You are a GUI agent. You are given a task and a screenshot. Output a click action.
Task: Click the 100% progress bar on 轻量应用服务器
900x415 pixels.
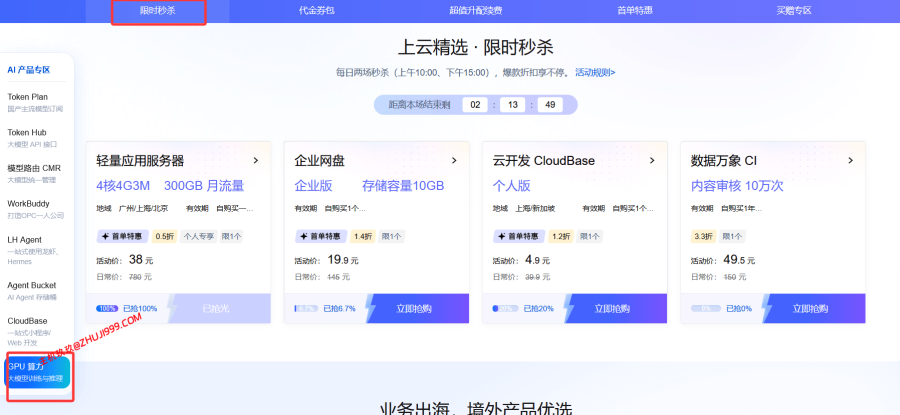[x=107, y=309]
